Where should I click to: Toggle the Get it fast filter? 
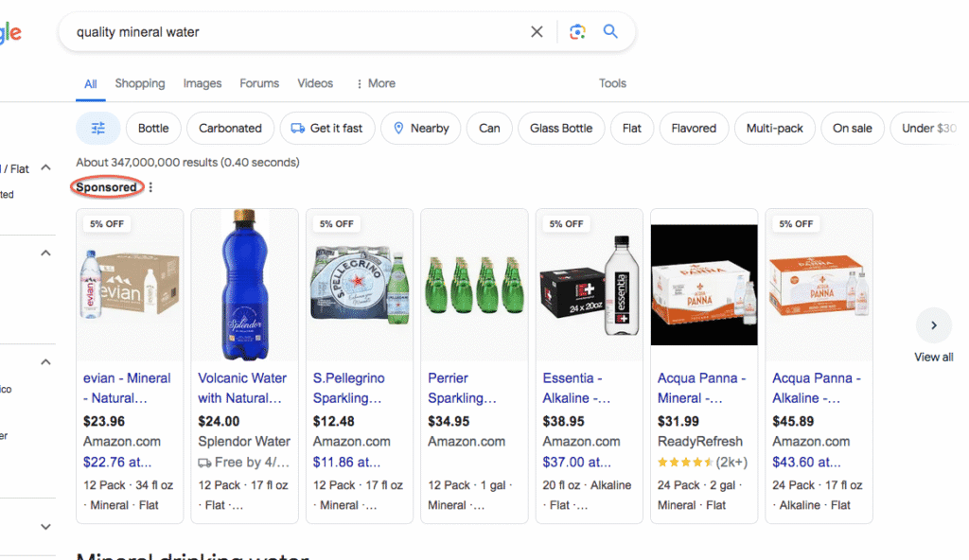327,129
